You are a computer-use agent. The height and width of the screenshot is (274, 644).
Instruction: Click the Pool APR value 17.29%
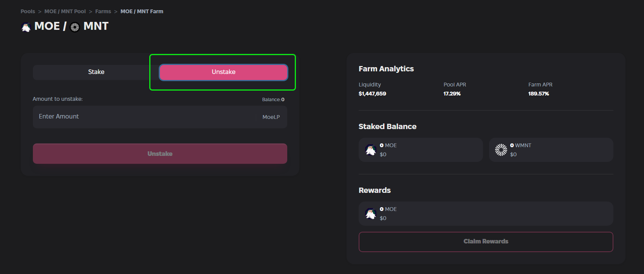coord(452,94)
